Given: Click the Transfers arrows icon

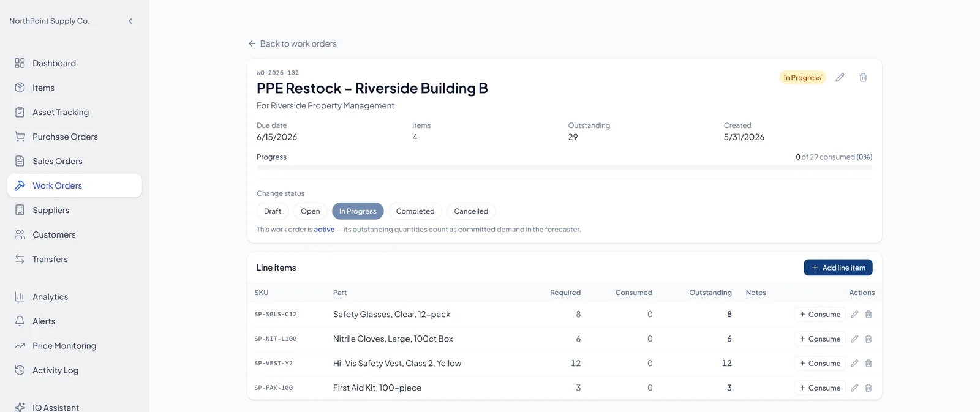Looking at the screenshot, I should pos(20,259).
